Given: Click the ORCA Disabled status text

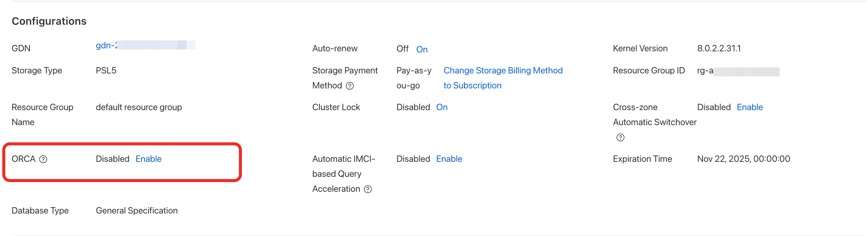Looking at the screenshot, I should click(x=112, y=159).
